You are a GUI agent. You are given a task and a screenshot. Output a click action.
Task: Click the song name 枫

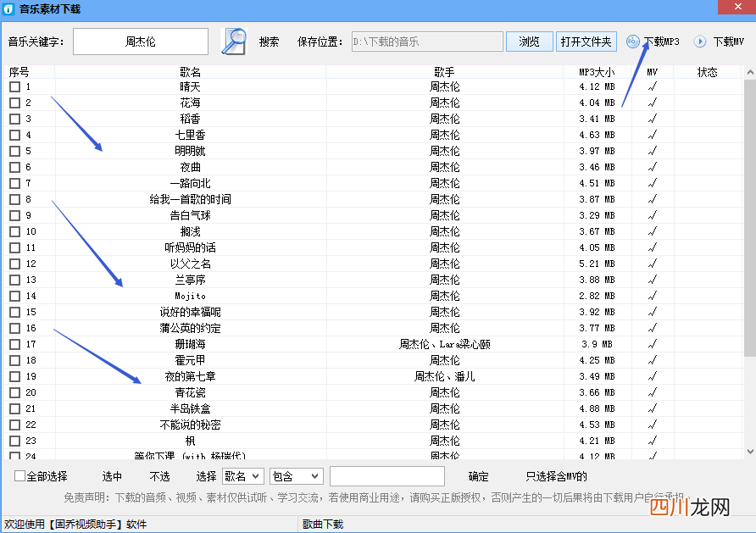(x=191, y=441)
